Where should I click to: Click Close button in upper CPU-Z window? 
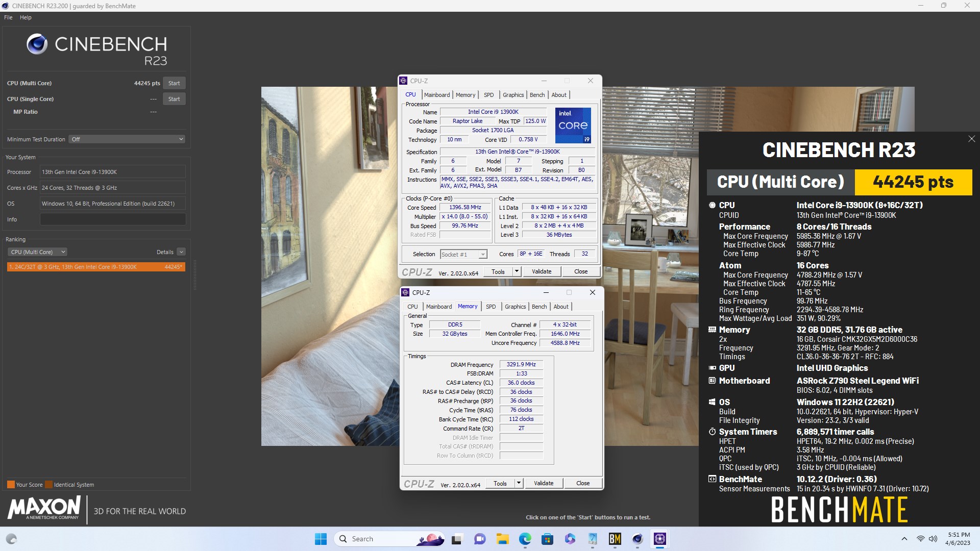(x=581, y=272)
